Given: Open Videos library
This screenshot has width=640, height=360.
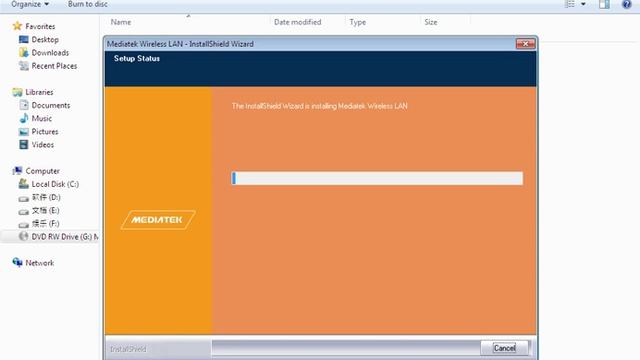Looking at the screenshot, I should [43, 144].
